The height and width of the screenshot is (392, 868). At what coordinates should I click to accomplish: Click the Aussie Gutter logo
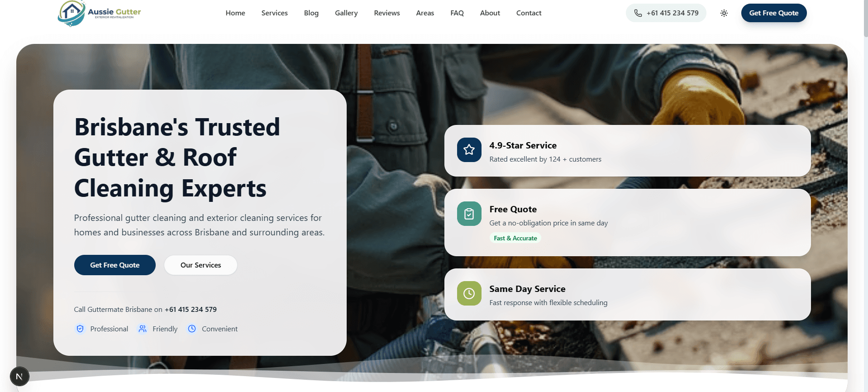click(x=99, y=13)
